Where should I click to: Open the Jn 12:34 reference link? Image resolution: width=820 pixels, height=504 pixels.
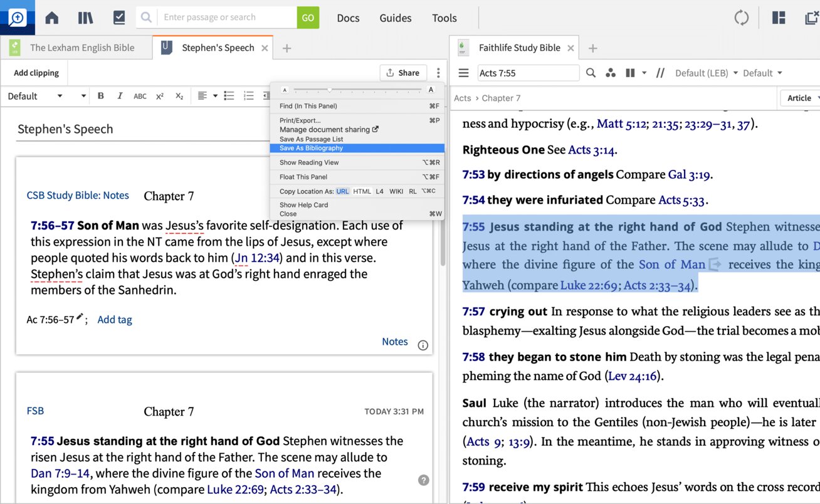click(257, 258)
